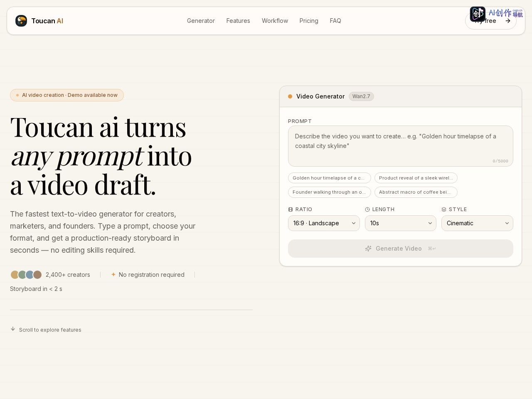Click the Toucan AI bird logo icon
This screenshot has width=532, height=399.
21,21
